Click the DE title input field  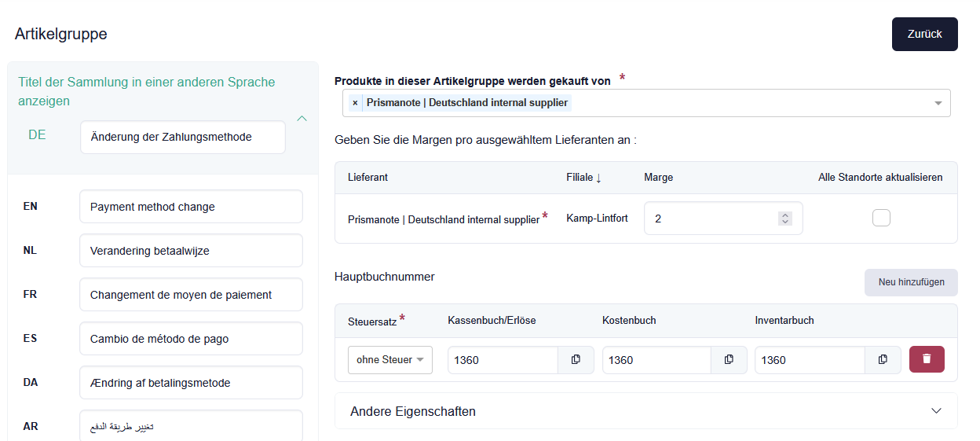pyautogui.click(x=182, y=137)
